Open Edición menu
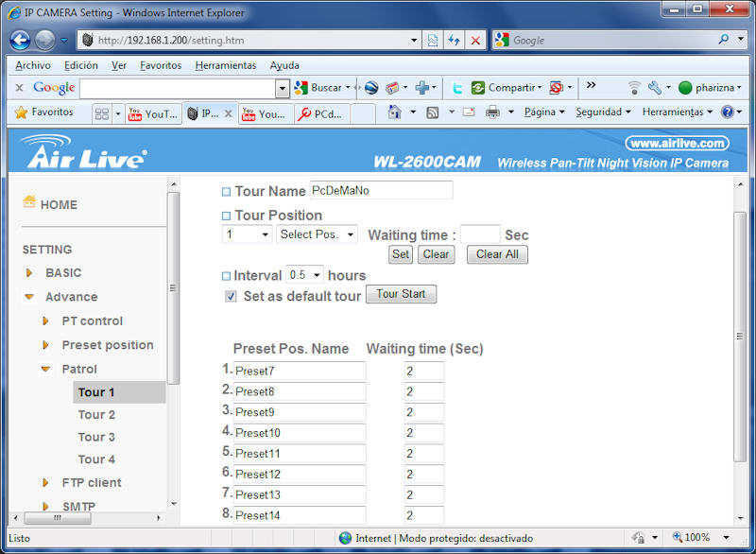 (x=81, y=65)
